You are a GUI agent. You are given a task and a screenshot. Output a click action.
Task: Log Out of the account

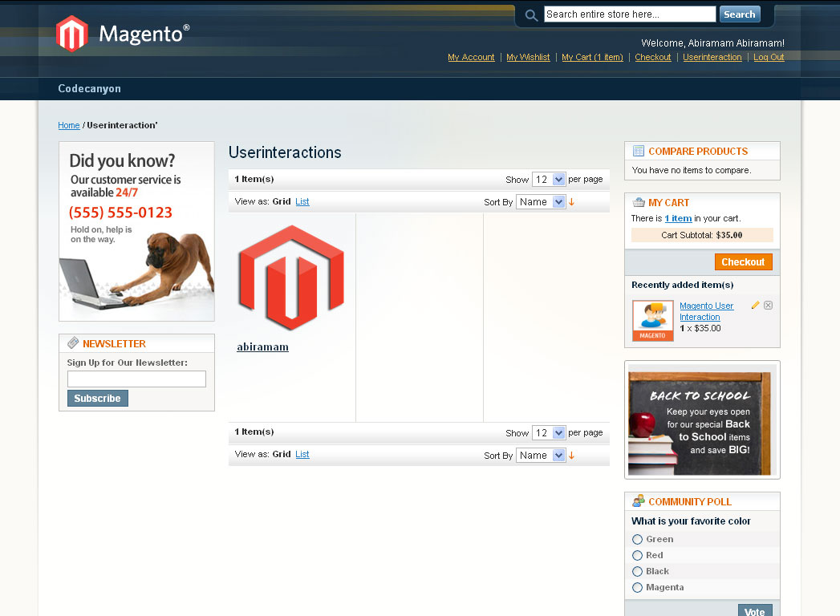click(769, 57)
